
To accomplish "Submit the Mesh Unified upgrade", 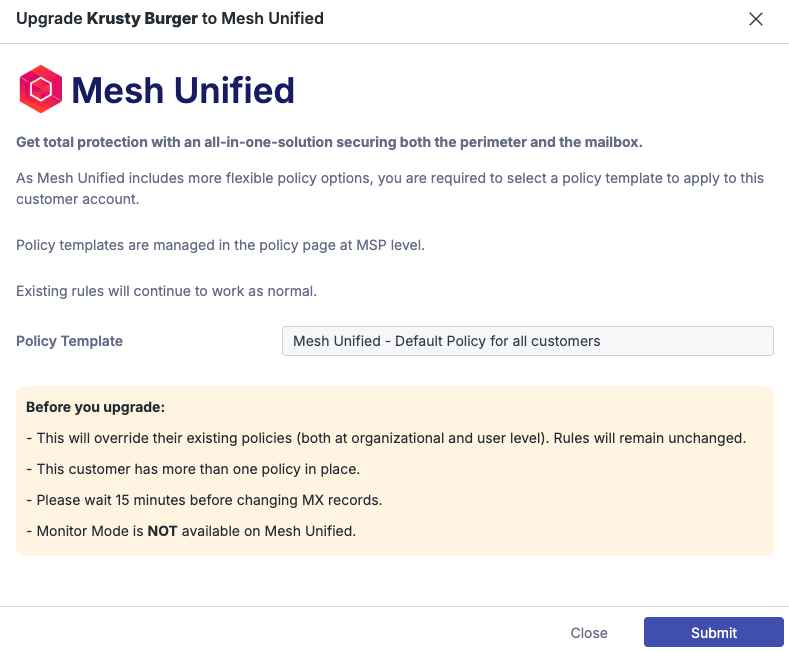I will click(713, 632).
